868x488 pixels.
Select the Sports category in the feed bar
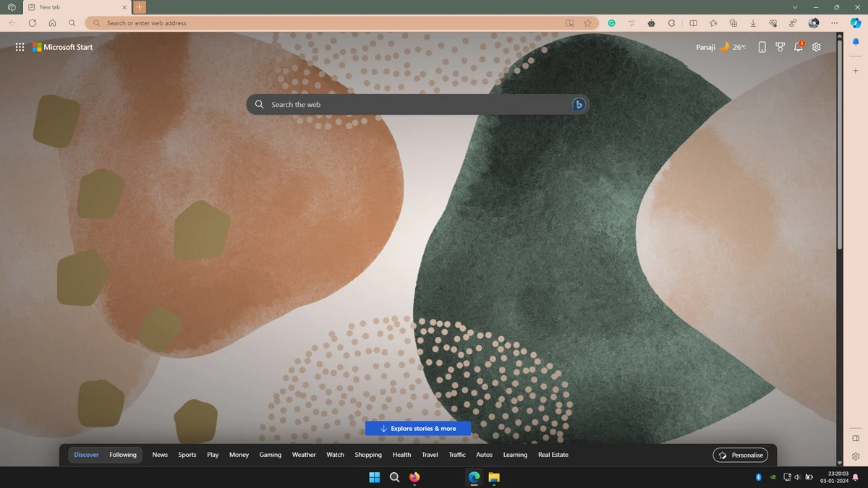pos(187,455)
